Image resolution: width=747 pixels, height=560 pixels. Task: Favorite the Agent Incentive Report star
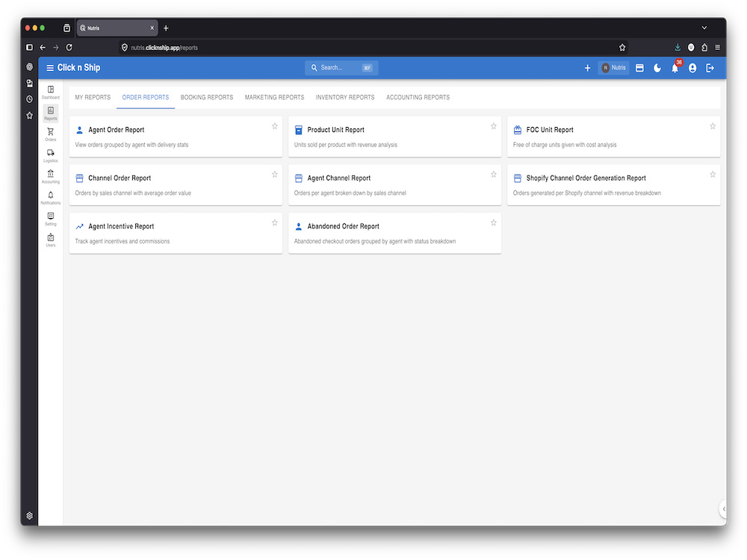[274, 223]
